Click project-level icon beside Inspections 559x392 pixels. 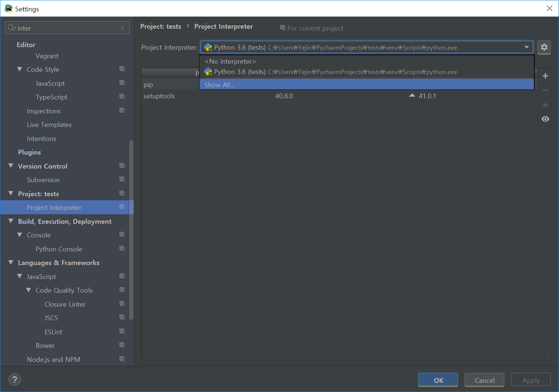coord(122,110)
